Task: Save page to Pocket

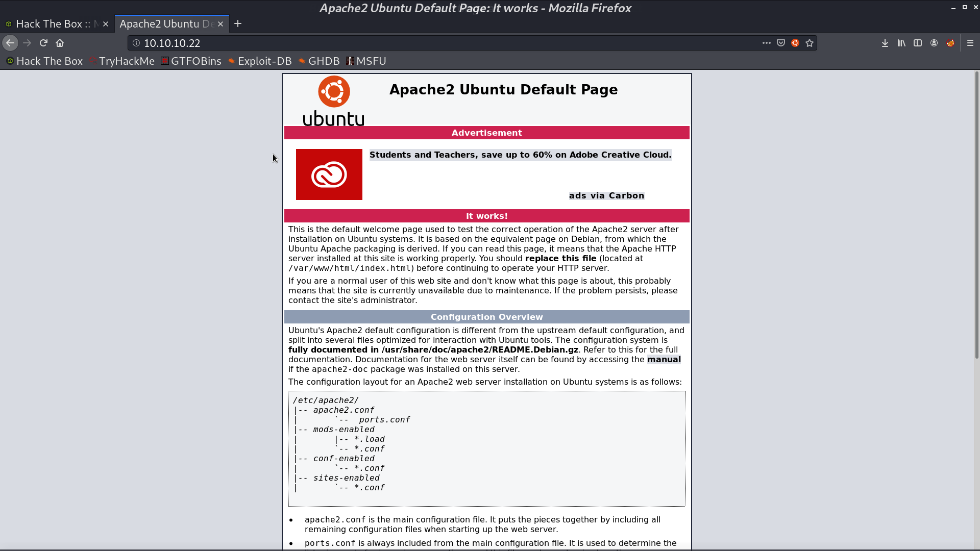Action: click(781, 43)
